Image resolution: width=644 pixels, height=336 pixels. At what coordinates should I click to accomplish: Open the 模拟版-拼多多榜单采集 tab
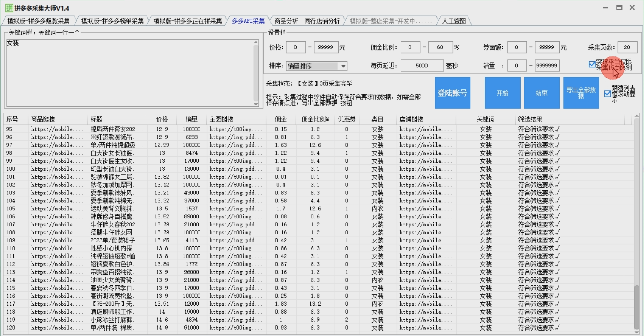click(x=112, y=21)
